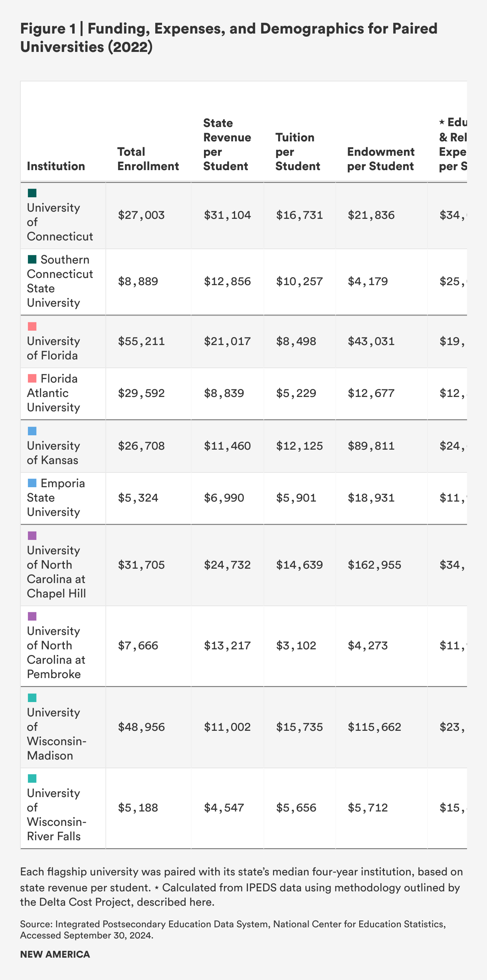Click the dark green square beside University of Connecticut
Screen dimensions: 487x980
32,193
